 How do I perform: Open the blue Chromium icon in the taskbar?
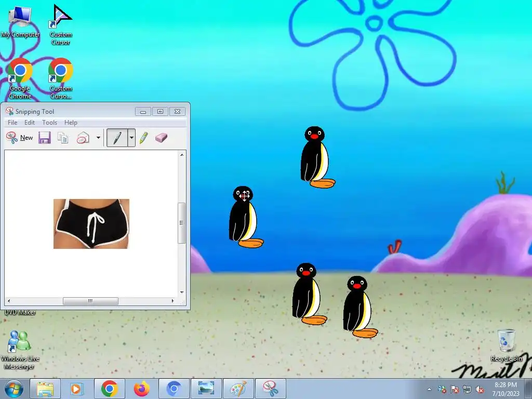tap(174, 389)
